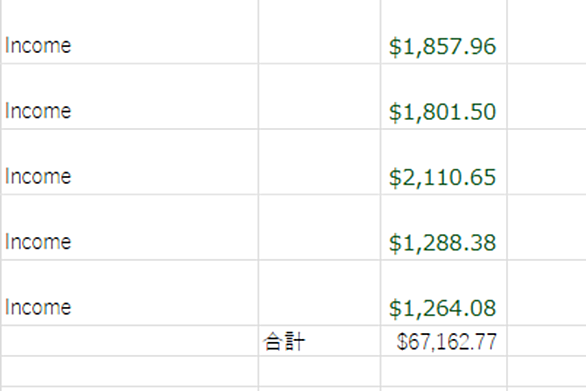Click empty cell left of 合計 label
586x391 pixels.
tap(129, 341)
